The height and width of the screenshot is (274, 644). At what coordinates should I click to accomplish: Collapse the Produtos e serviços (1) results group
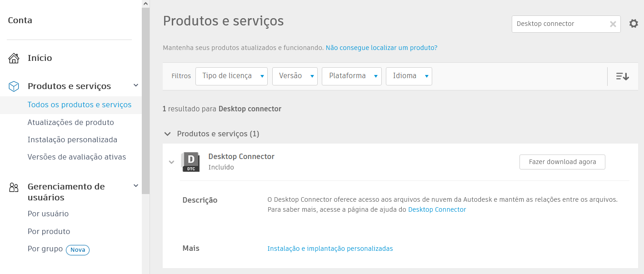(x=168, y=134)
